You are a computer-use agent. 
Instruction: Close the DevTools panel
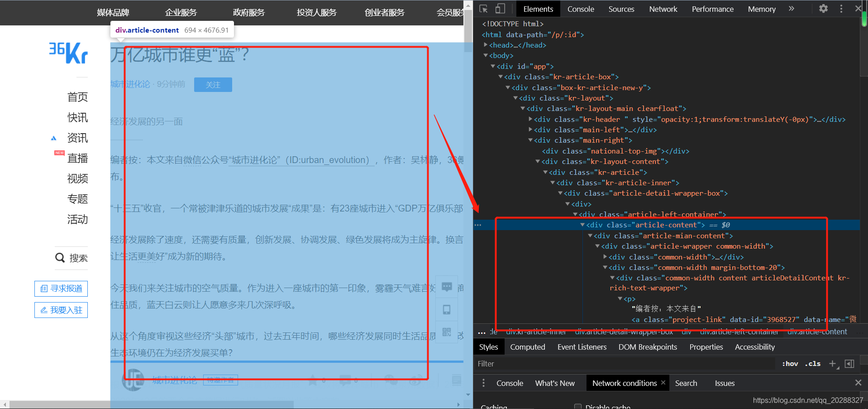click(x=858, y=9)
